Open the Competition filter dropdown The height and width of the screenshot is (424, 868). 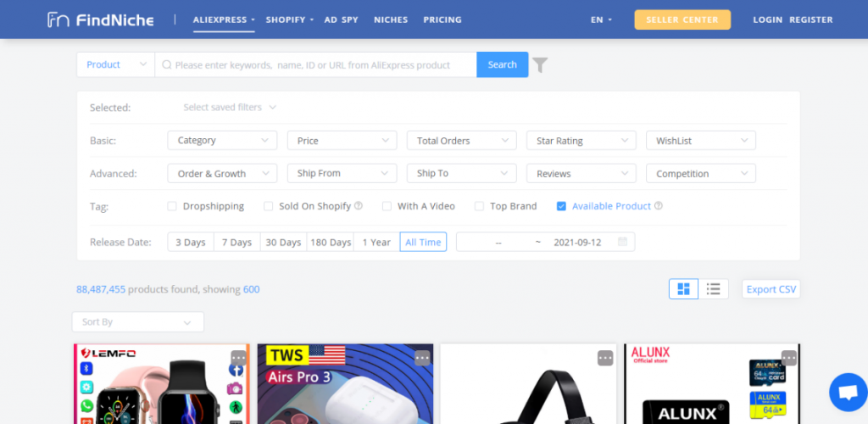coord(701,173)
